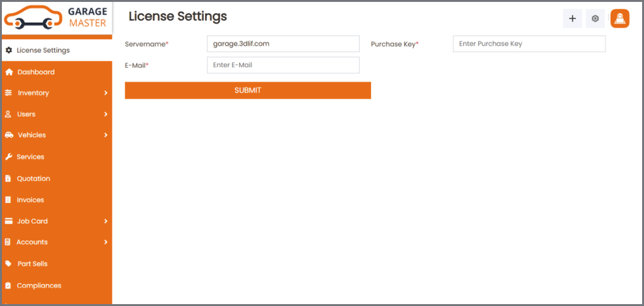
Task: Go to Invoices in the sidebar
Action: [30, 200]
